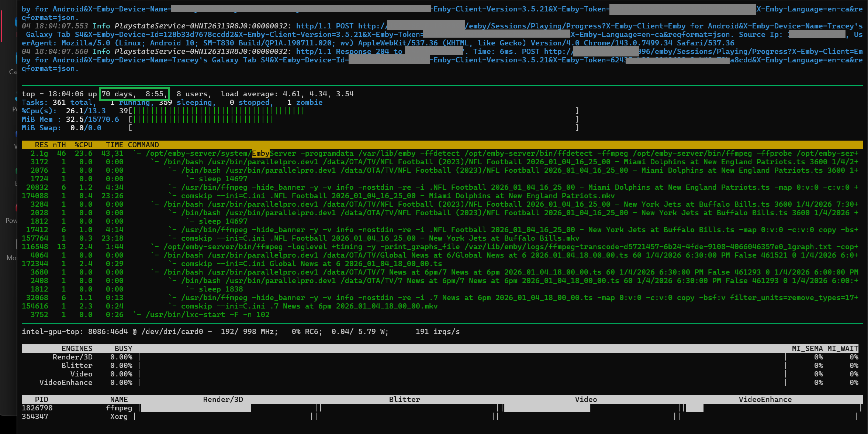Click ffmpeg's Render/3D gray usage bar
This screenshot has width=868, height=434.
coord(196,408)
